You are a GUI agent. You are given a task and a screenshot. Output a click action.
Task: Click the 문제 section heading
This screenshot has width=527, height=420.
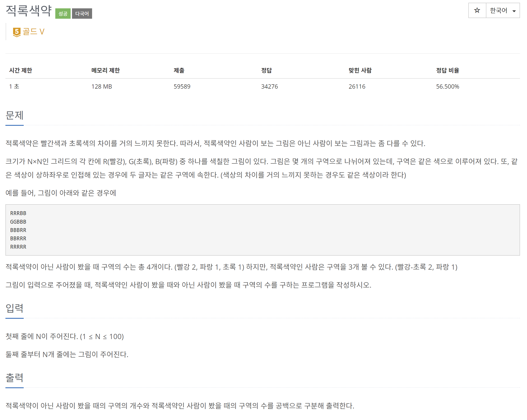tap(14, 115)
